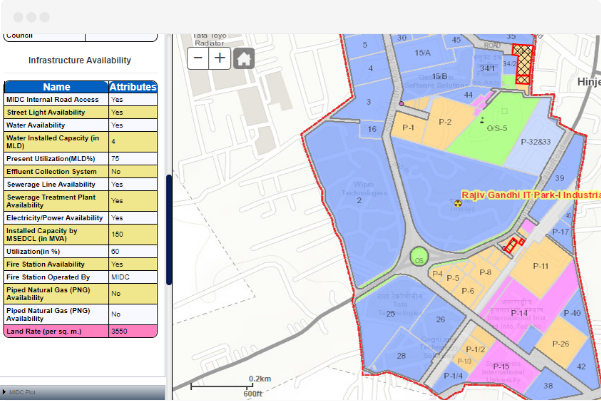Click the small red-outlined building symbol

513,243
